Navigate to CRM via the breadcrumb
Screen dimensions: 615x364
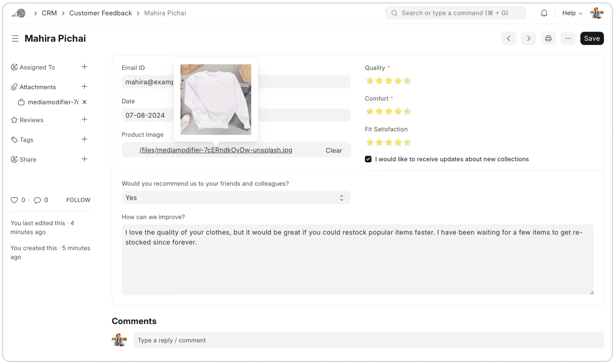49,13
